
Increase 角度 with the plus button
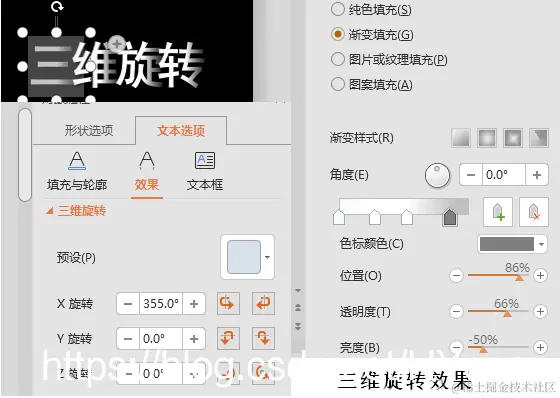(x=537, y=175)
